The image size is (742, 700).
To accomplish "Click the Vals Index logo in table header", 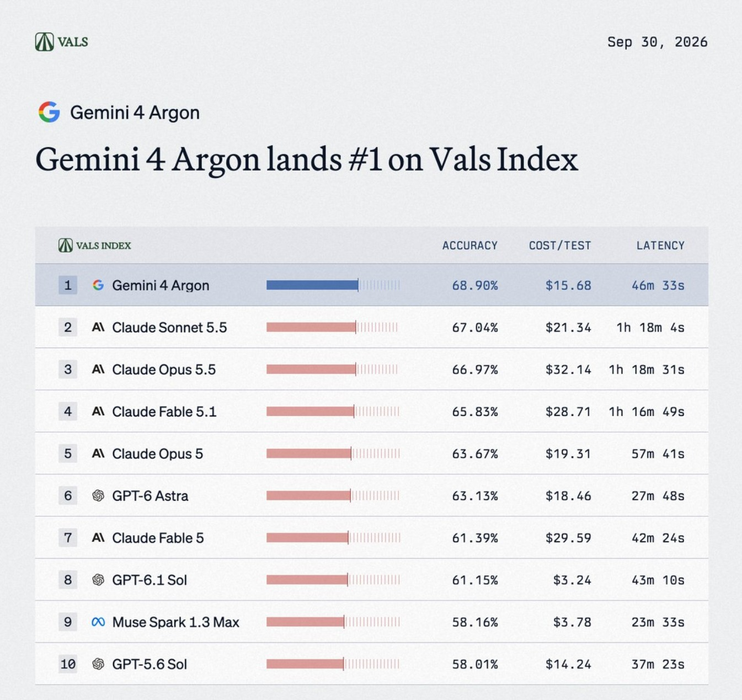I will tap(95, 245).
